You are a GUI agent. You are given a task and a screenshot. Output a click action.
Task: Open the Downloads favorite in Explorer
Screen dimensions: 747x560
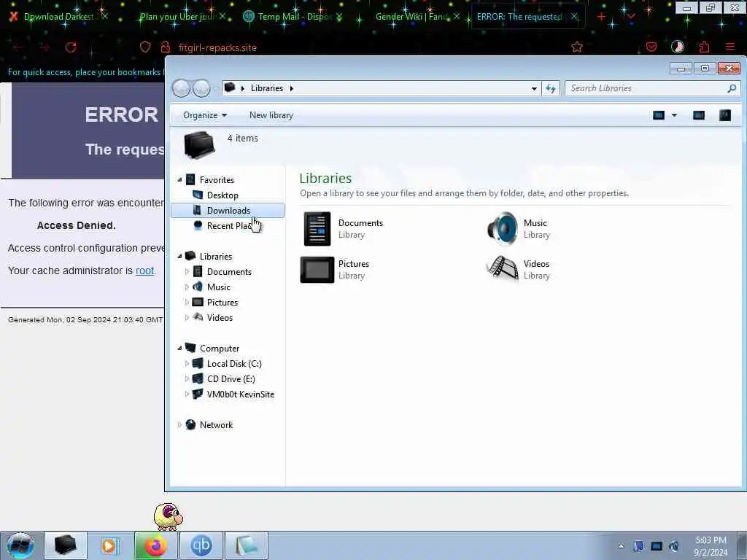(x=228, y=211)
